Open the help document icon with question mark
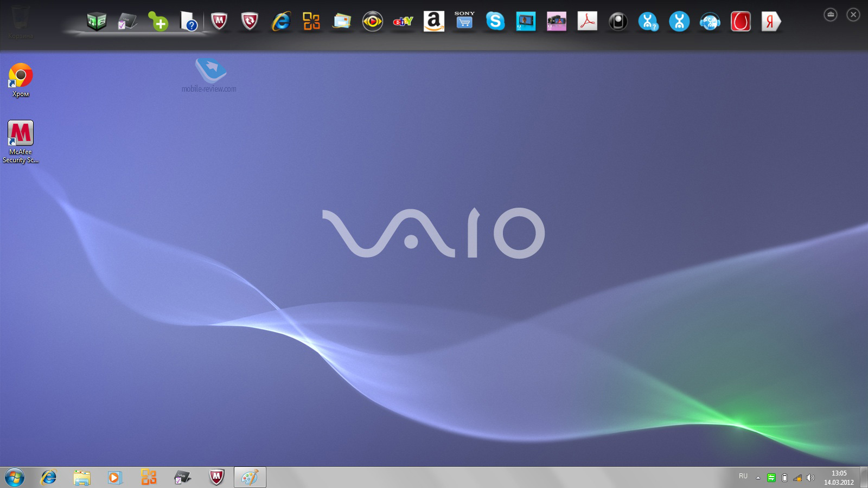The image size is (868, 488). pyautogui.click(x=188, y=22)
